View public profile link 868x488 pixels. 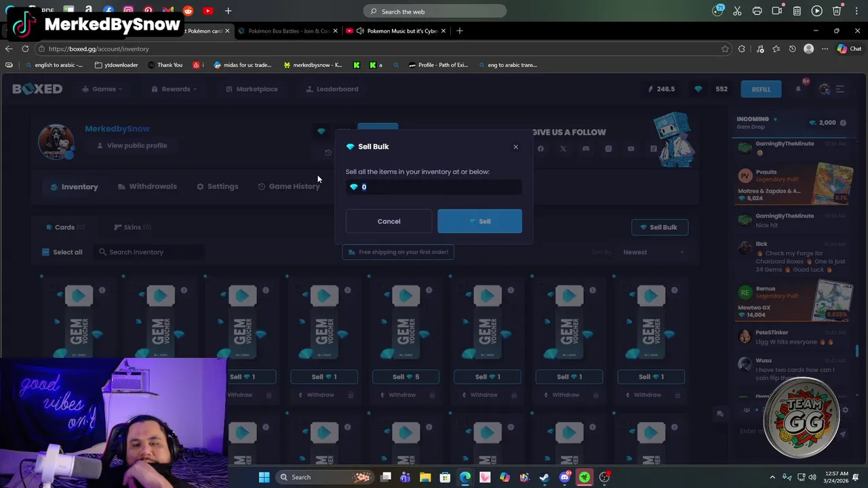pyautogui.click(x=132, y=146)
